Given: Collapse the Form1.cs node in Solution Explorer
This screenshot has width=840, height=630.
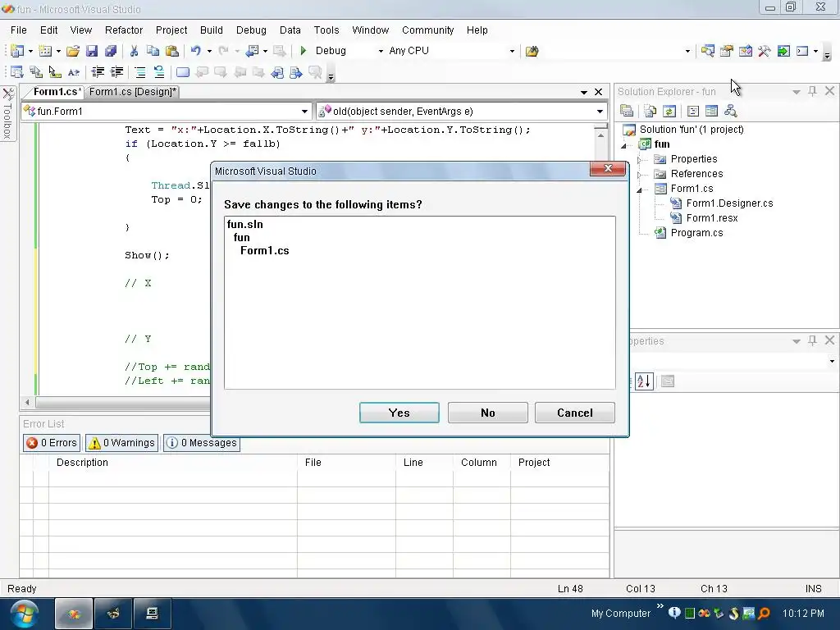Looking at the screenshot, I should 639,189.
